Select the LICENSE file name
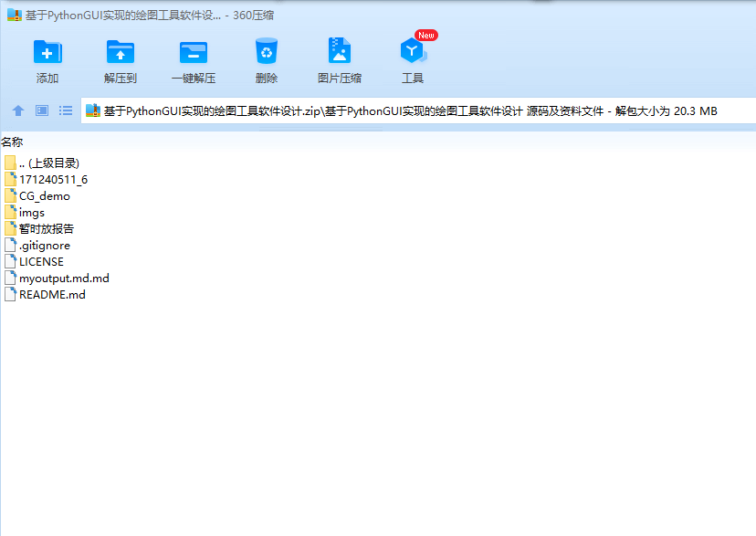This screenshot has width=756, height=536. [41, 261]
